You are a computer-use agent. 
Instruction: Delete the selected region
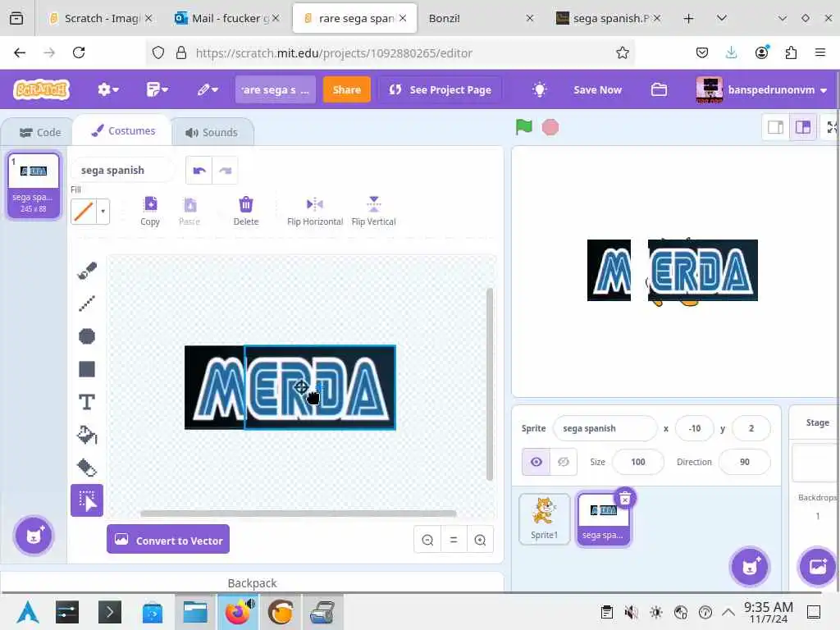pos(246,211)
